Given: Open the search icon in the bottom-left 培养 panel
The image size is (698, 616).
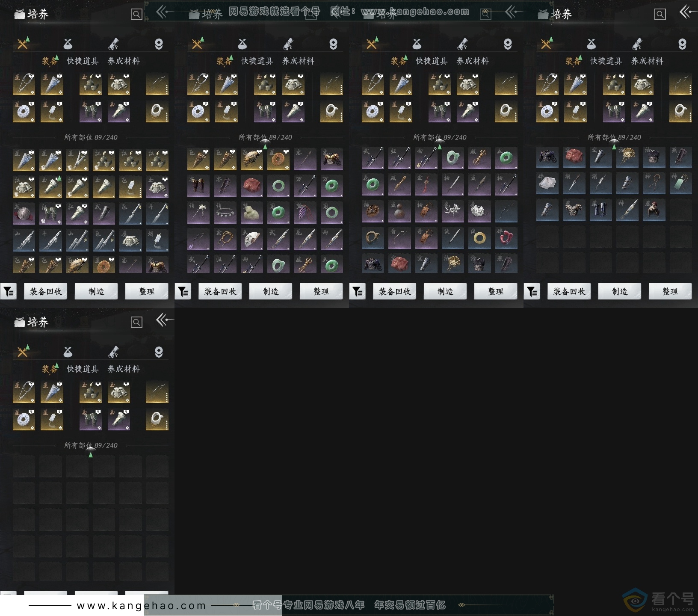Looking at the screenshot, I should (x=136, y=323).
